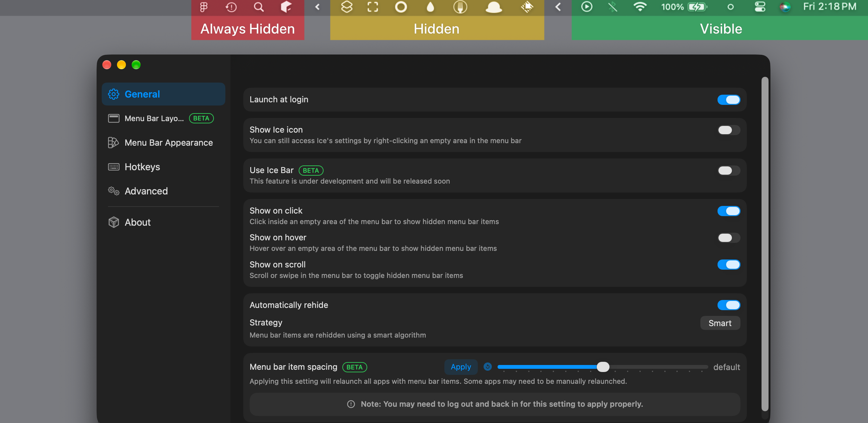Open the Hotkeys settings page

(x=164, y=167)
